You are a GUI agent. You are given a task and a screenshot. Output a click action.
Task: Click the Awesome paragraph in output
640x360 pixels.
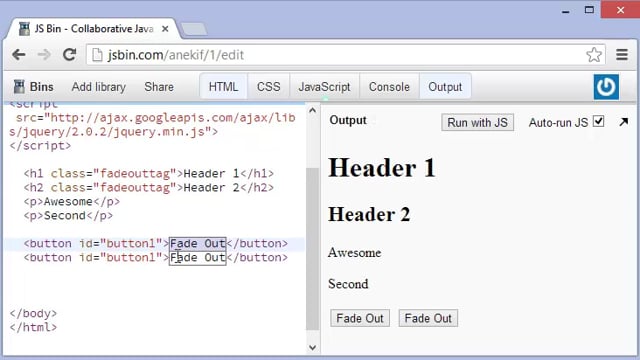[354, 253]
